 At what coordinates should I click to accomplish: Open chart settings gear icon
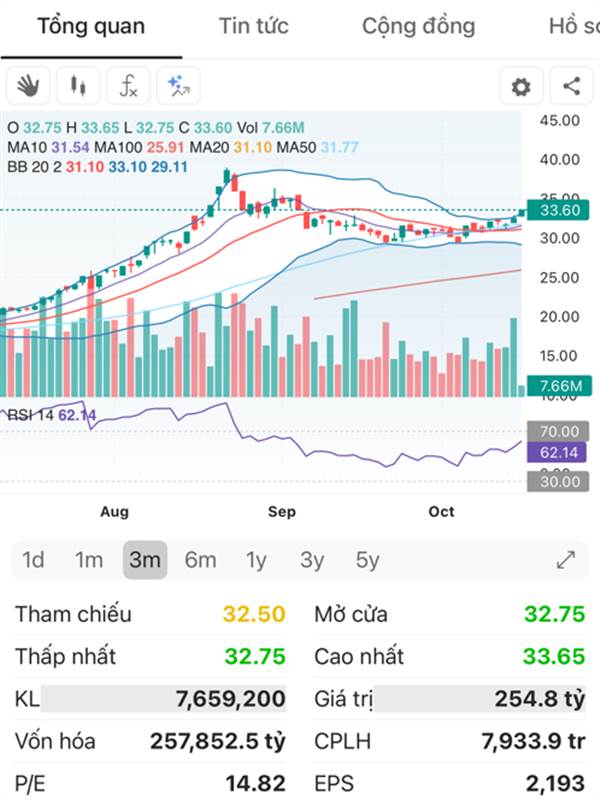[x=521, y=86]
